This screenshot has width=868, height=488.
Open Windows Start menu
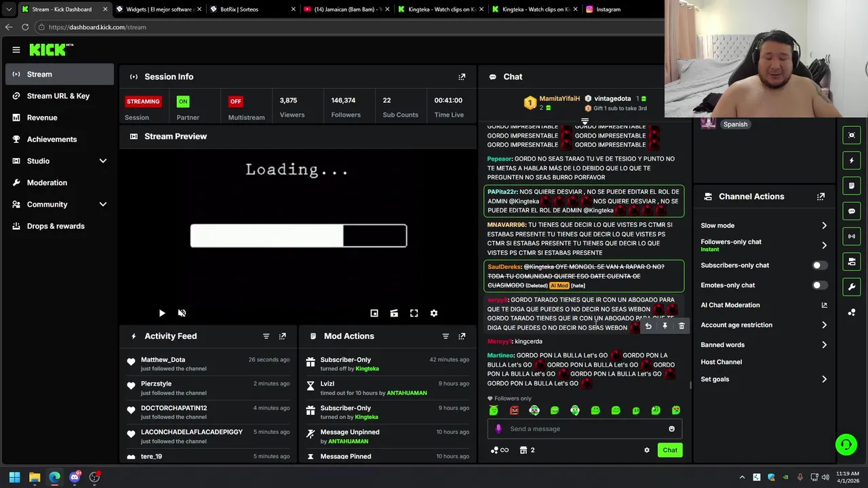(x=14, y=477)
